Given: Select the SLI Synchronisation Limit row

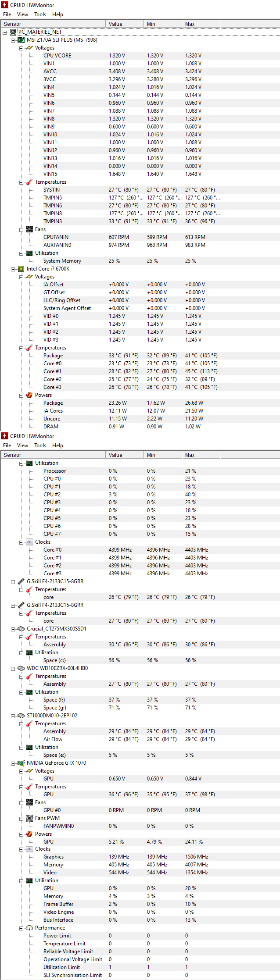Looking at the screenshot, I should click(72, 975).
